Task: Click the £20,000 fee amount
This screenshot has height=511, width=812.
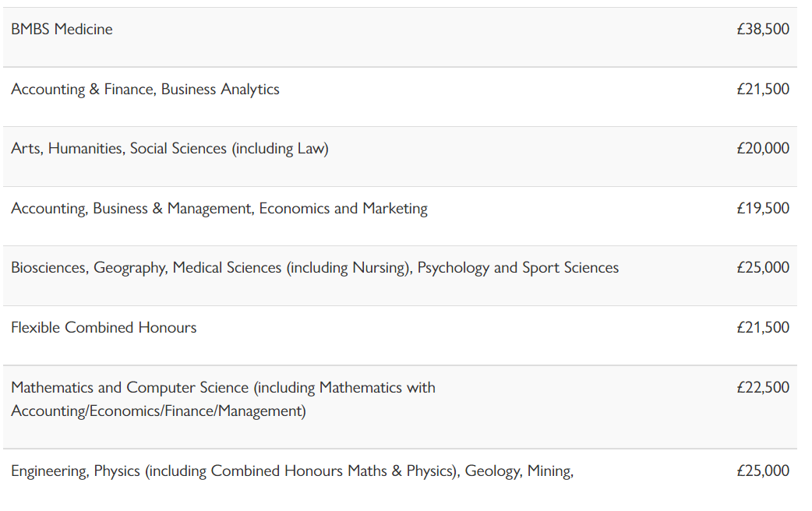Action: [x=762, y=149]
